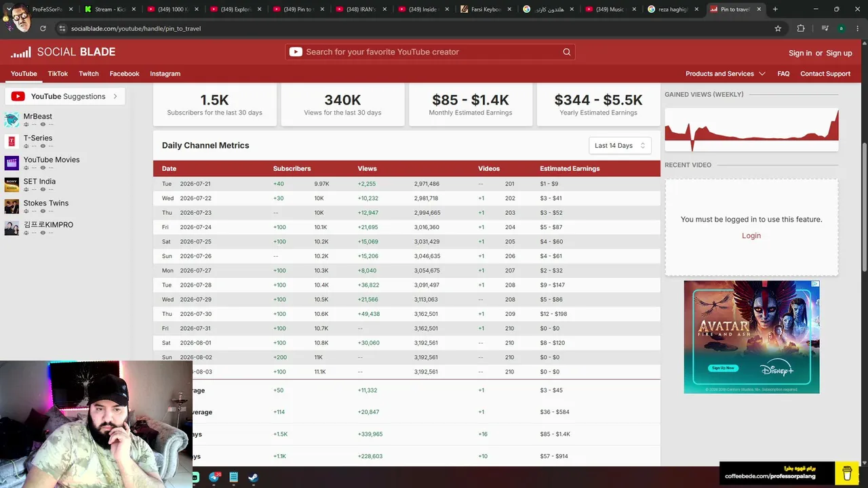This screenshot has width=868, height=488.
Task: Open the Notepad taskbar icon
Action: 233,477
